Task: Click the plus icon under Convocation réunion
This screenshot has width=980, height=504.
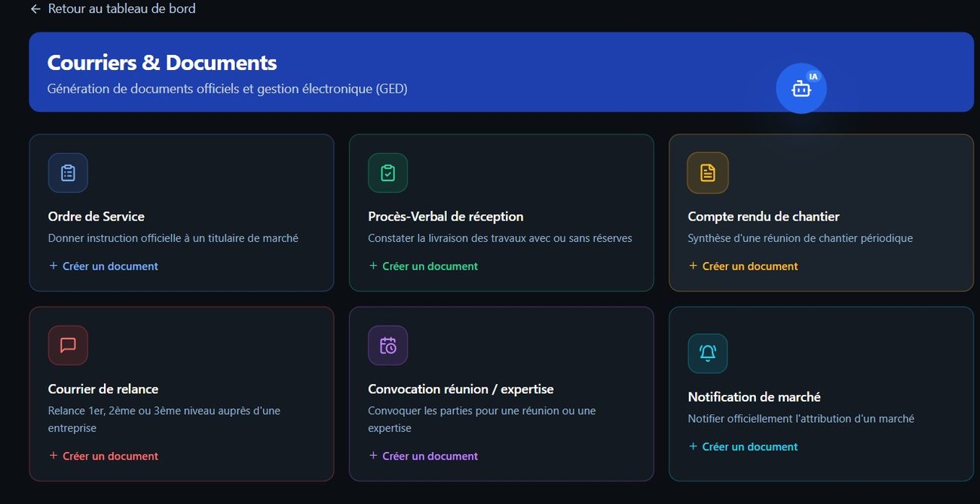Action: click(x=373, y=456)
